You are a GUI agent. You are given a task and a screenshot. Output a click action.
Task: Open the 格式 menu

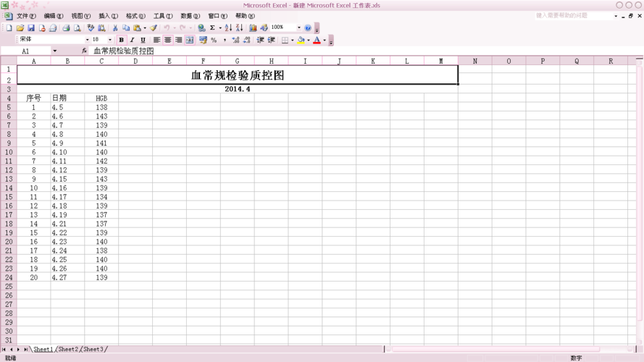click(135, 16)
